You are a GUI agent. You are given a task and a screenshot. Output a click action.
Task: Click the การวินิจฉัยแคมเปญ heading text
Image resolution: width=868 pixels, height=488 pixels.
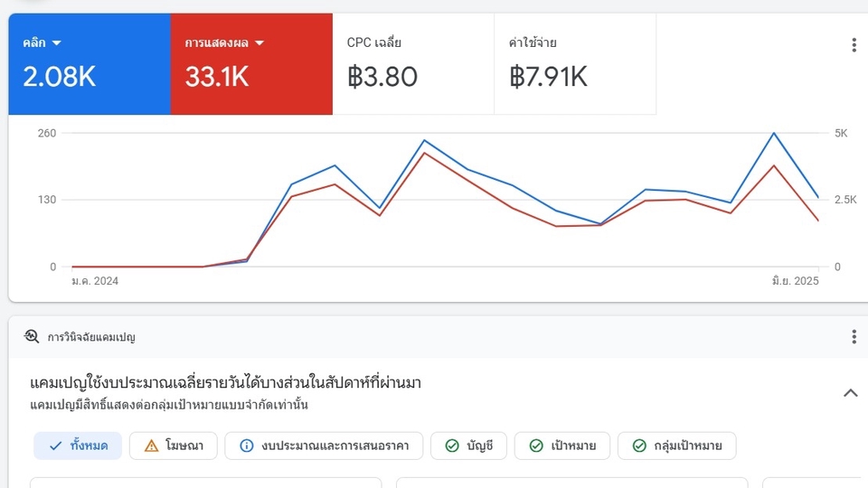[91, 337]
